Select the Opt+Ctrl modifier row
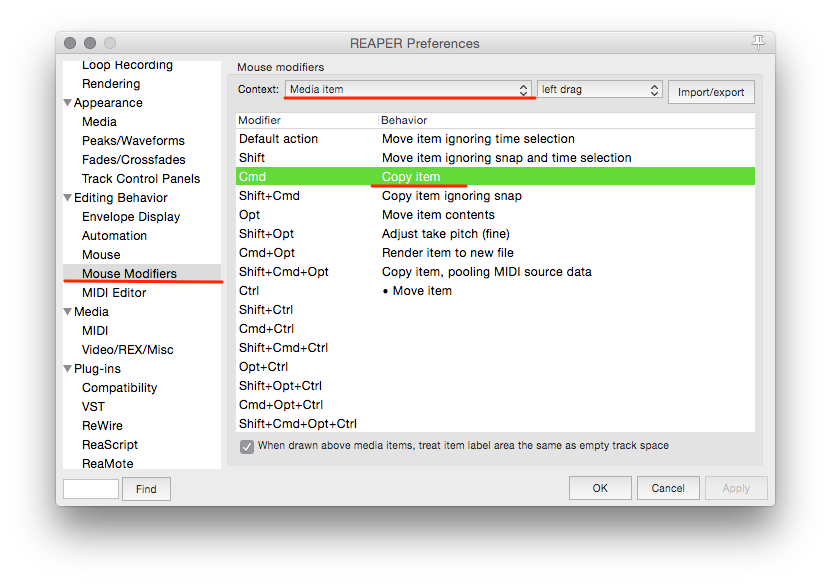Screen dimensions: 831x586 point(496,367)
